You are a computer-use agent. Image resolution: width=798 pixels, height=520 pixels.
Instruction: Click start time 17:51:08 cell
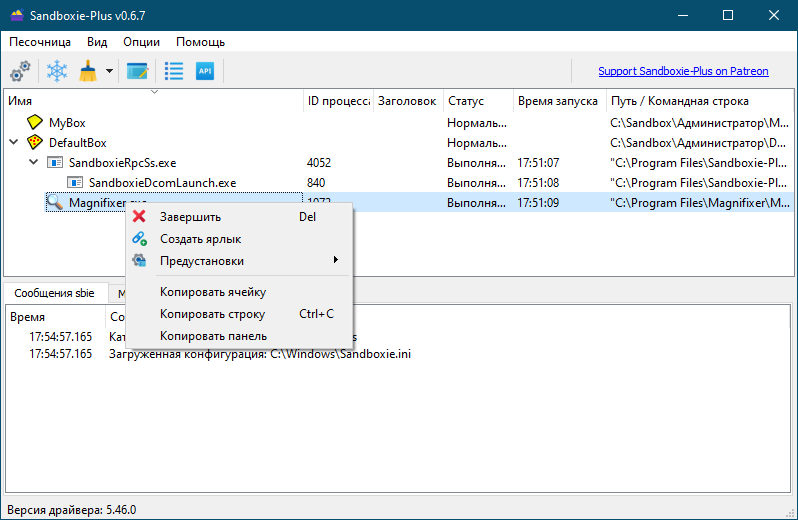(538, 183)
